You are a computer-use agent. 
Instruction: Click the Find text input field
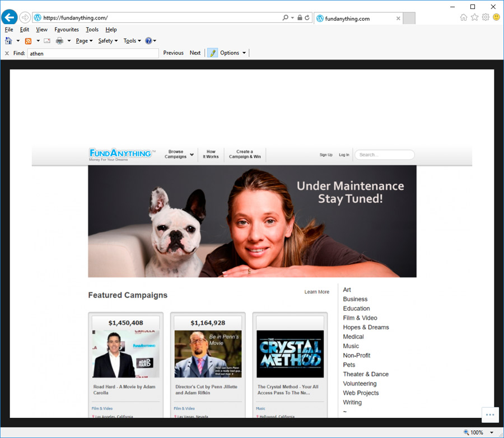[93, 53]
